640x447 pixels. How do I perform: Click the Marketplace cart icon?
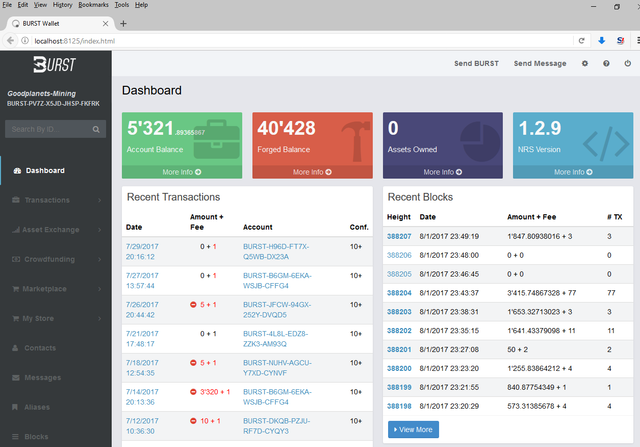[x=16, y=289]
